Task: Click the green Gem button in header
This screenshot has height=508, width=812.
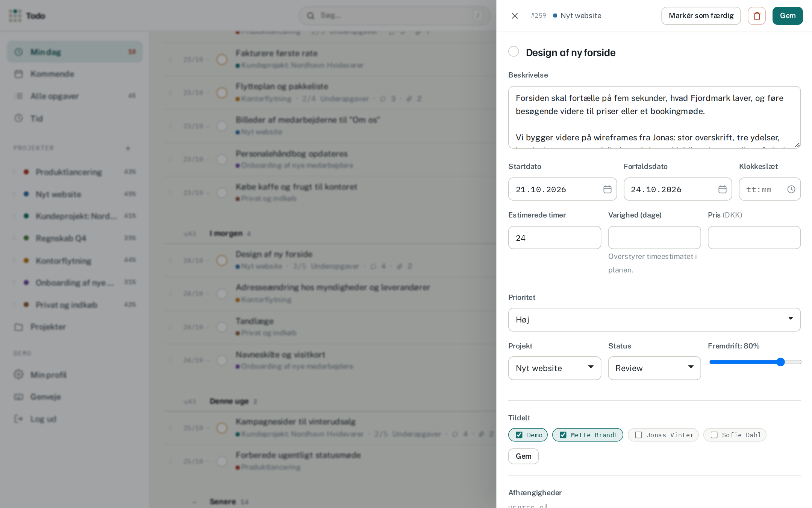Action: pos(788,16)
